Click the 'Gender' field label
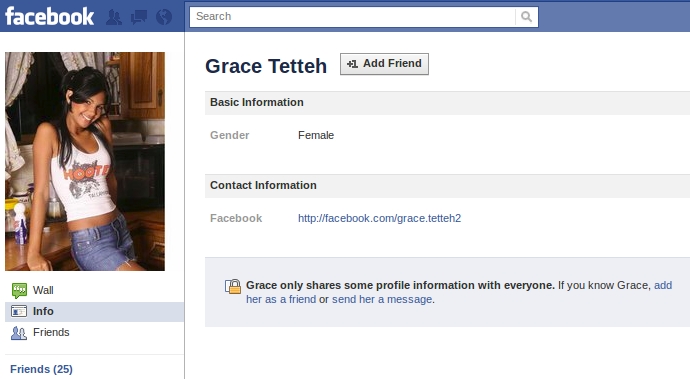The width and height of the screenshot is (690, 379). coord(230,135)
